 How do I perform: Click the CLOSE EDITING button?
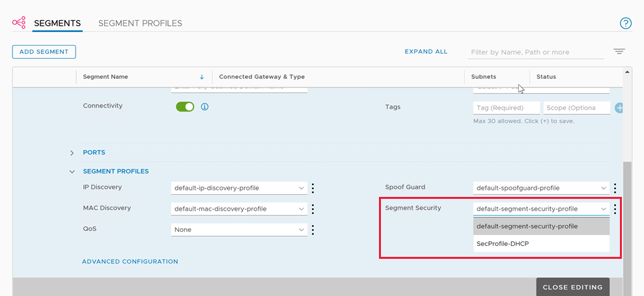572,287
